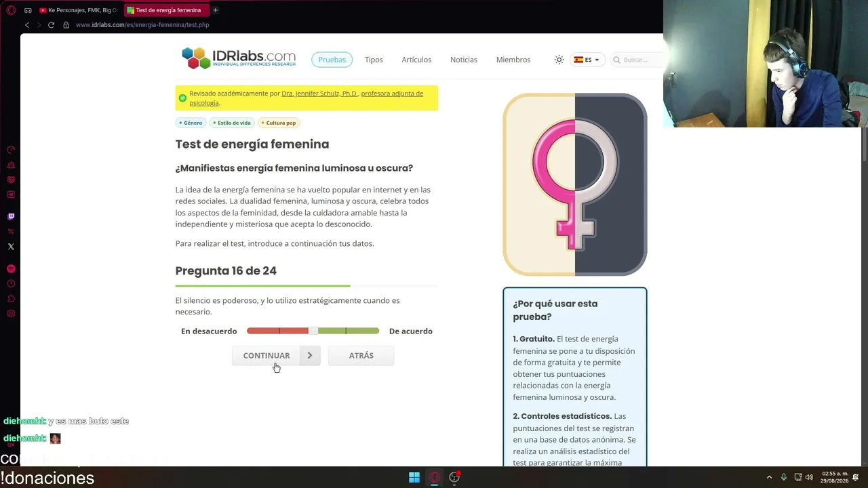Image resolution: width=868 pixels, height=488 pixels.
Task: Open the Pruebas menu item
Action: (332, 60)
